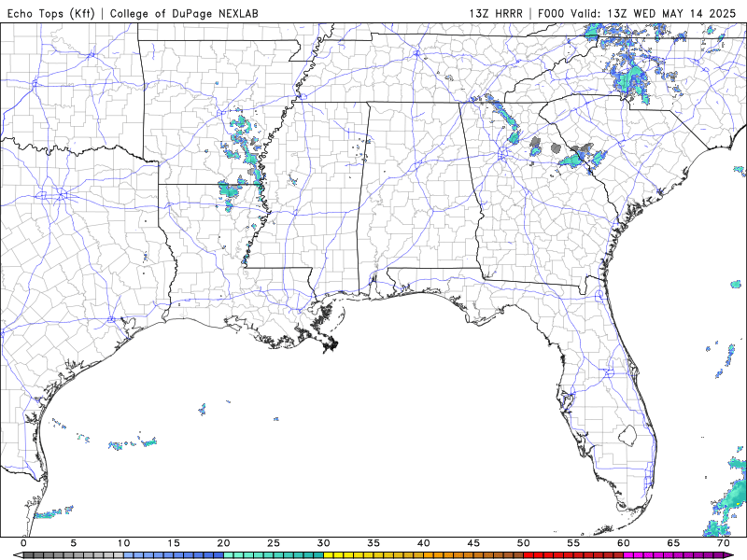This screenshot has height=560, width=747.
Task: Click the left arrow end of colorbar
Action: (19, 555)
